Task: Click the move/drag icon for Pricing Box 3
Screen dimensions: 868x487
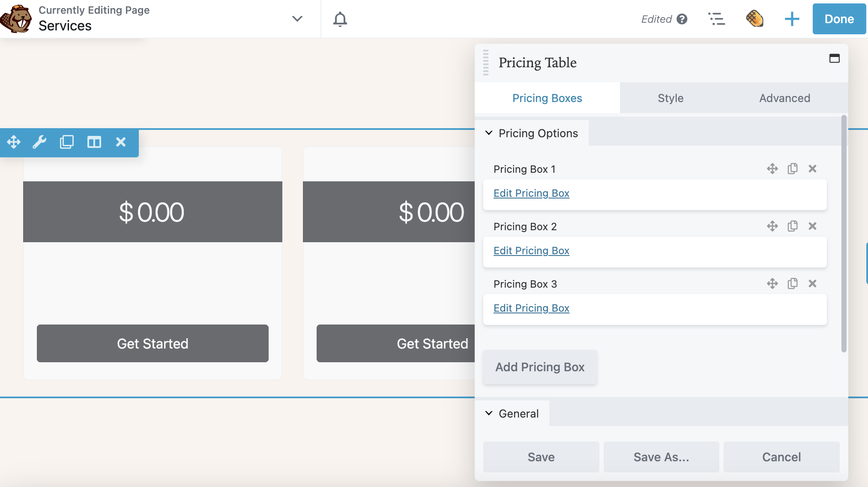Action: [772, 283]
